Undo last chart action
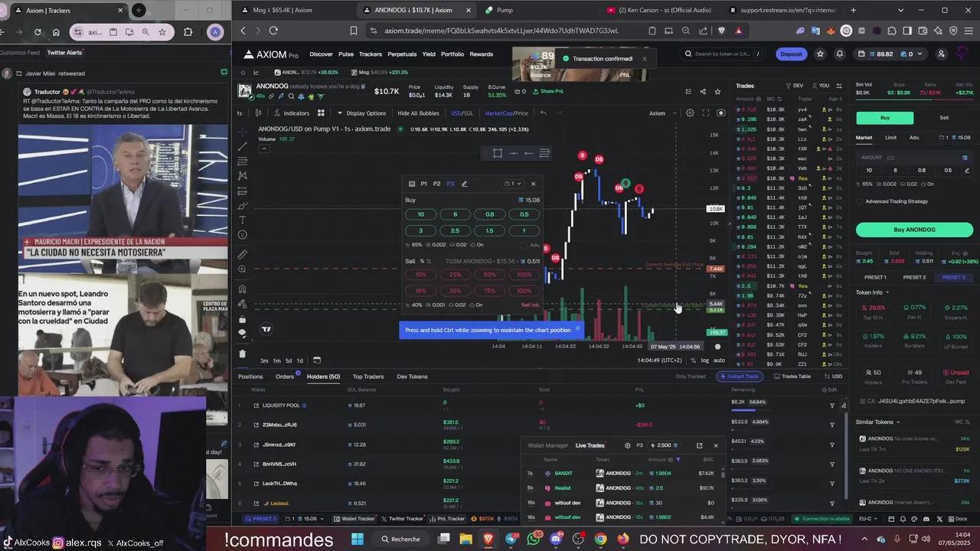The height and width of the screenshot is (551, 980). point(543,112)
